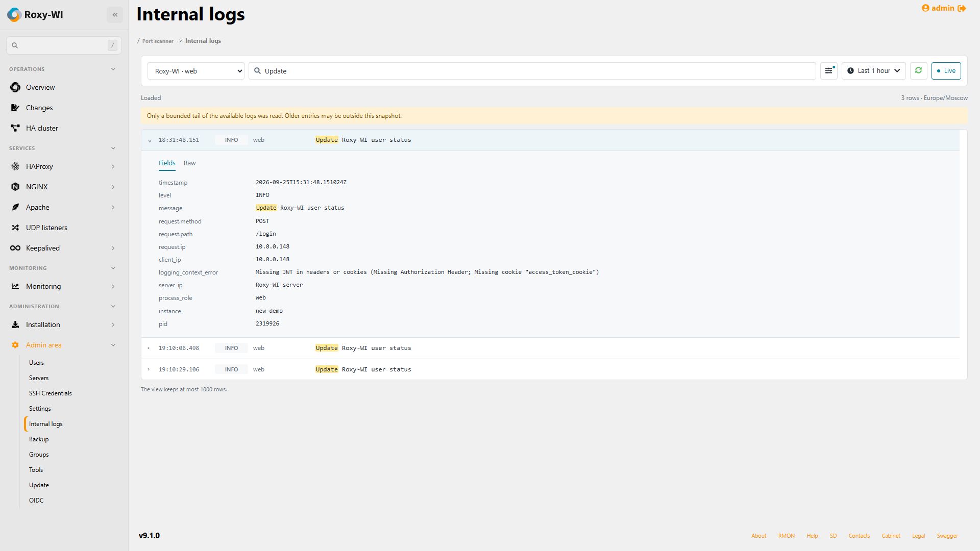Screen dimensions: 980x551
Task: Open the Roxy-WI · web source dropdown
Action: tap(196, 71)
